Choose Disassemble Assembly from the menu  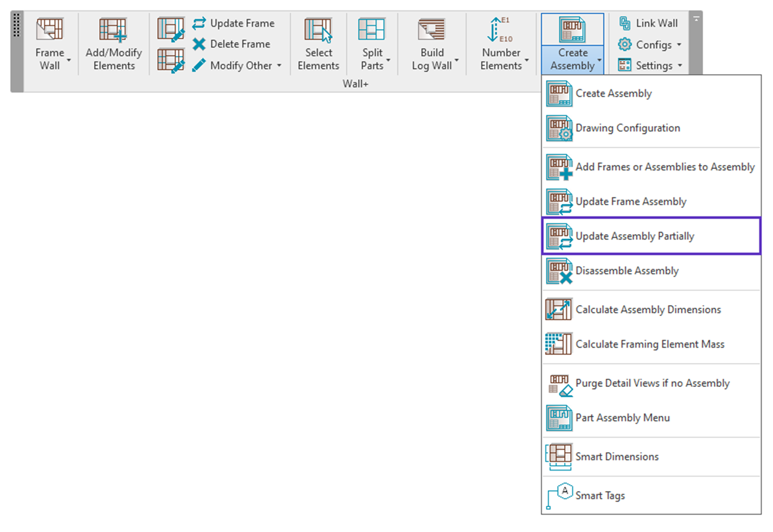[627, 271]
